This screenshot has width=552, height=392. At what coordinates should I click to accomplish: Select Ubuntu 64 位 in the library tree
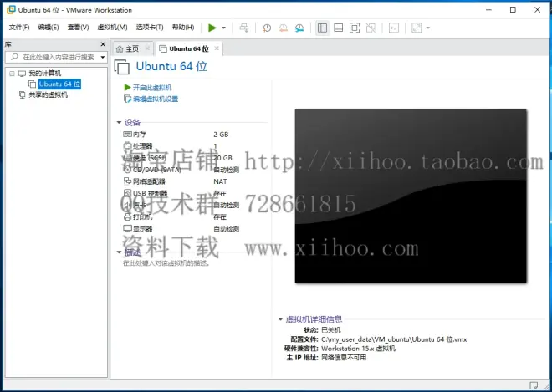(59, 84)
